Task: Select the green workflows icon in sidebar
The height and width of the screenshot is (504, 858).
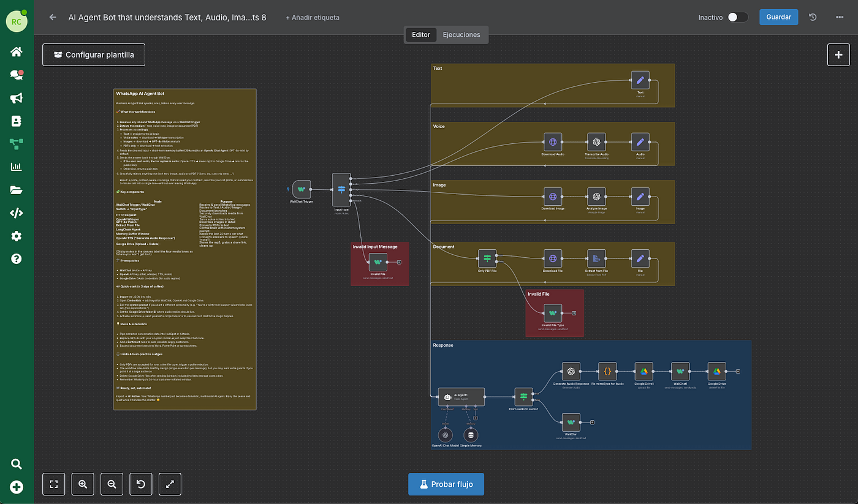Action: tap(17, 144)
